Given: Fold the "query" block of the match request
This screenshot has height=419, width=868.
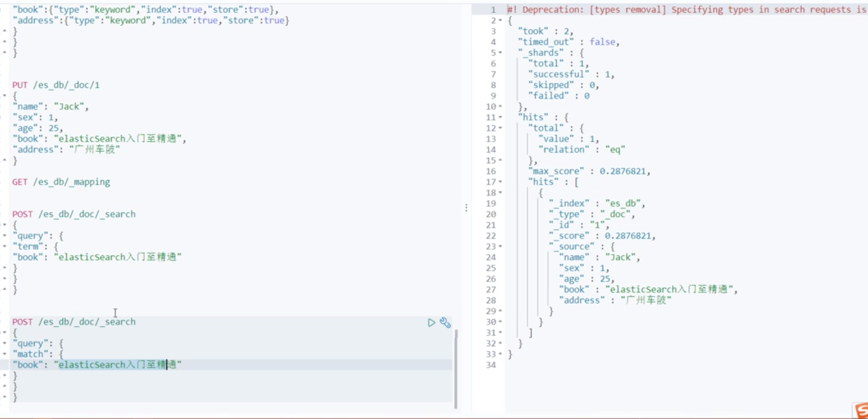Looking at the screenshot, I should (4, 343).
